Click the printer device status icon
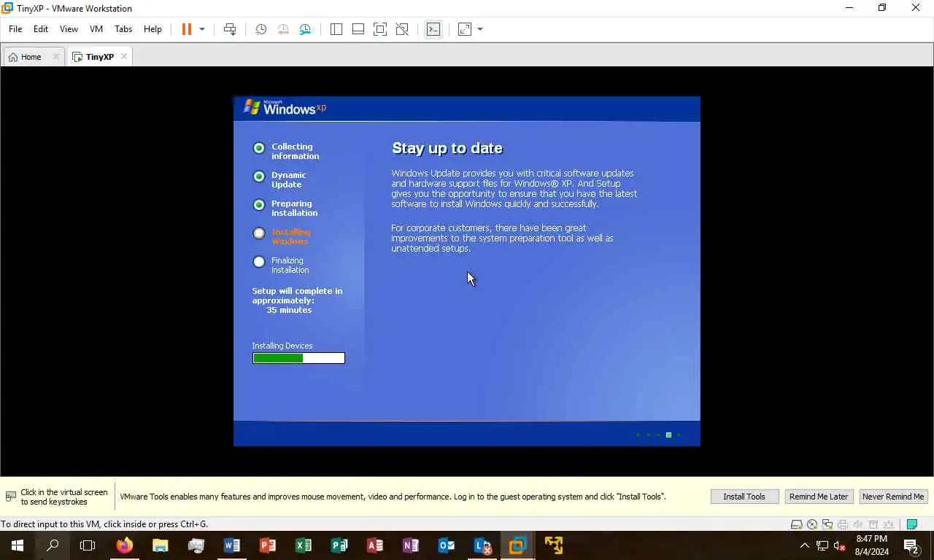The image size is (934, 560). (x=843, y=524)
